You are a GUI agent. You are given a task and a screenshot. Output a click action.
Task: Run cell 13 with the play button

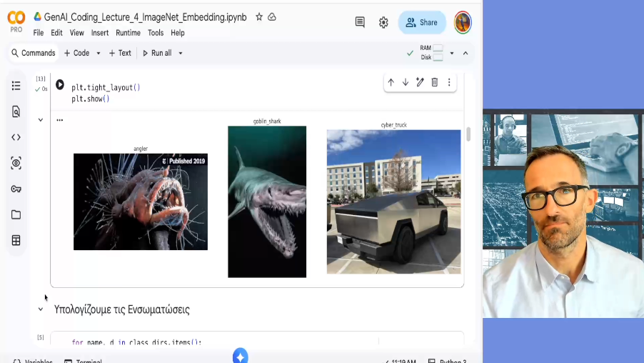point(60,85)
